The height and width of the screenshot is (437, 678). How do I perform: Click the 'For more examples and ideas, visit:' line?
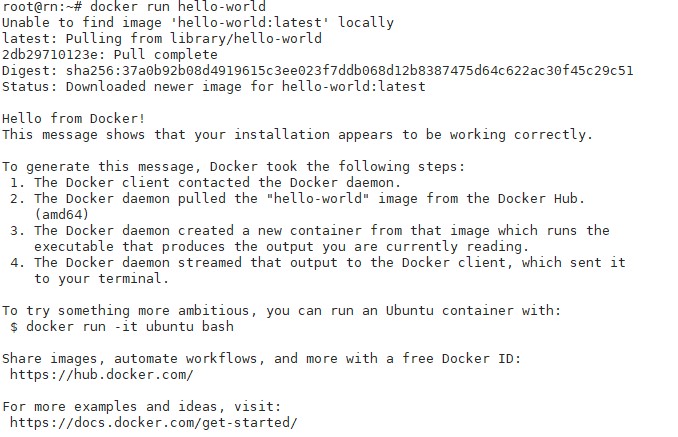click(142, 407)
